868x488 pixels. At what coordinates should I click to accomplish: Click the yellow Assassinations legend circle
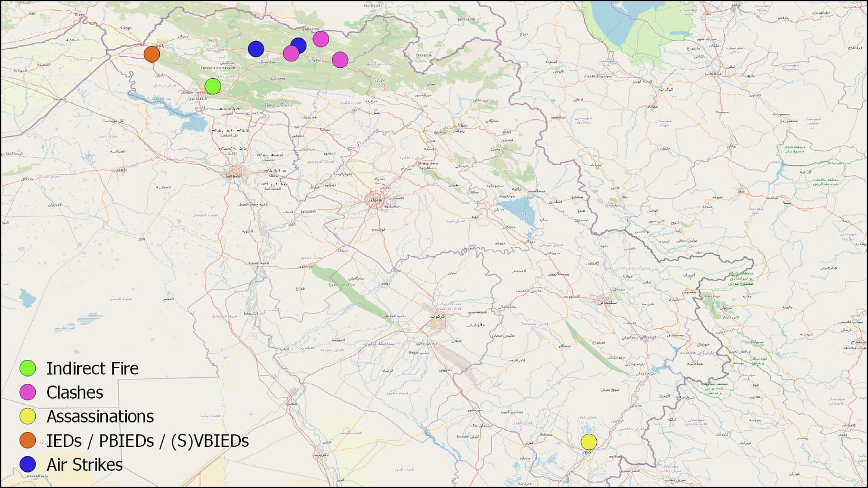coord(27,416)
